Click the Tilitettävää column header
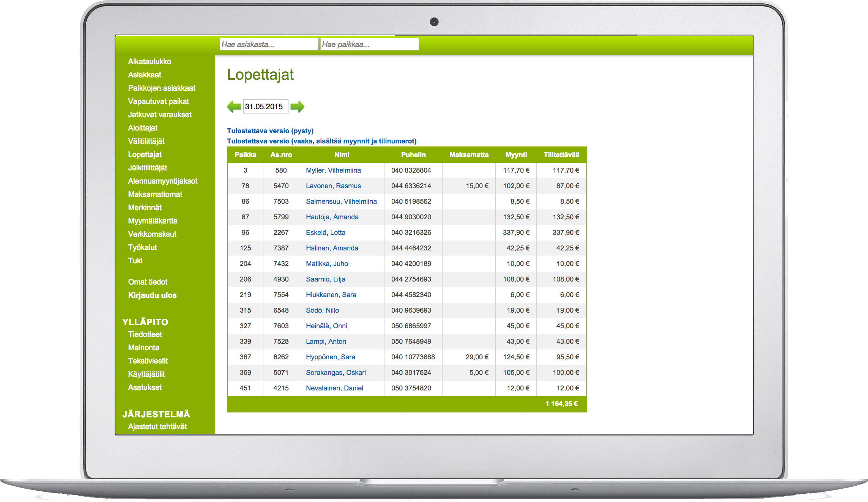Screen dimensions: 868x502 (x=561, y=155)
